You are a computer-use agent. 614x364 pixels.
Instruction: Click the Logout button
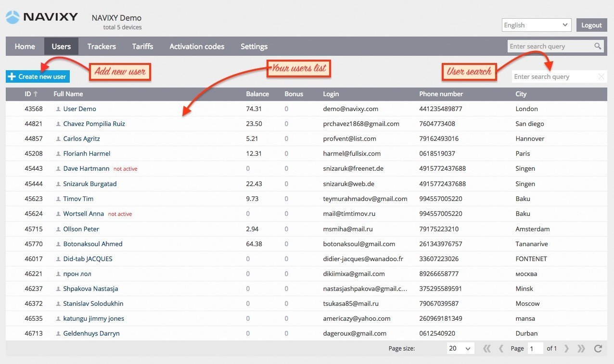(591, 25)
